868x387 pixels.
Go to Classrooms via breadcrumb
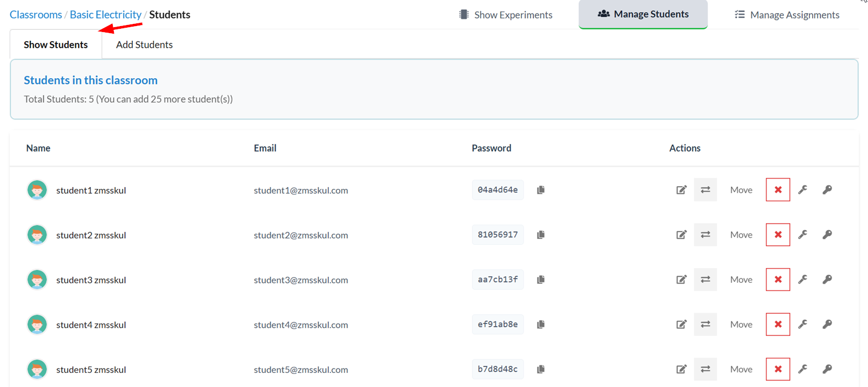(x=36, y=15)
